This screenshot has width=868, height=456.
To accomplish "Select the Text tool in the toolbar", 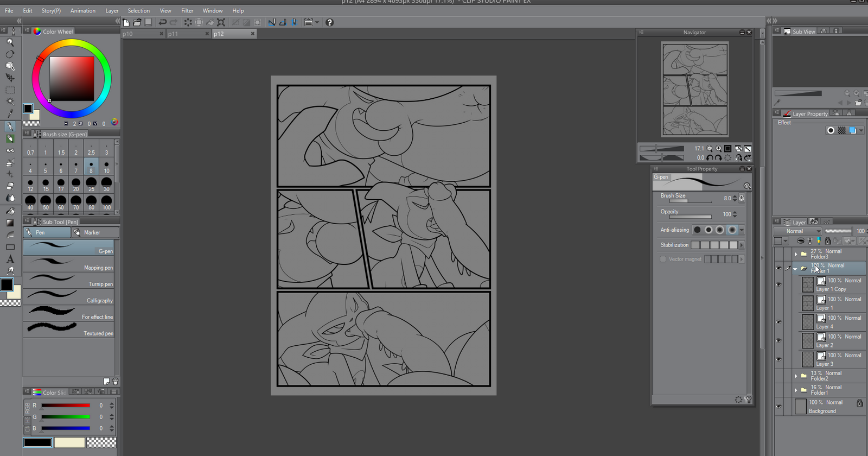I will point(10,259).
